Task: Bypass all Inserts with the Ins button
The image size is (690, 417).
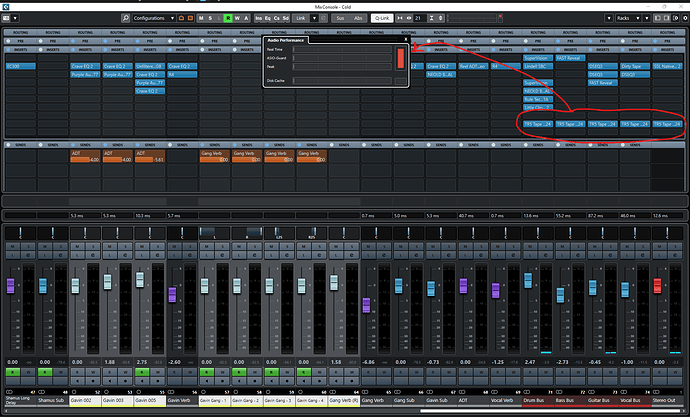Action: [x=258, y=18]
